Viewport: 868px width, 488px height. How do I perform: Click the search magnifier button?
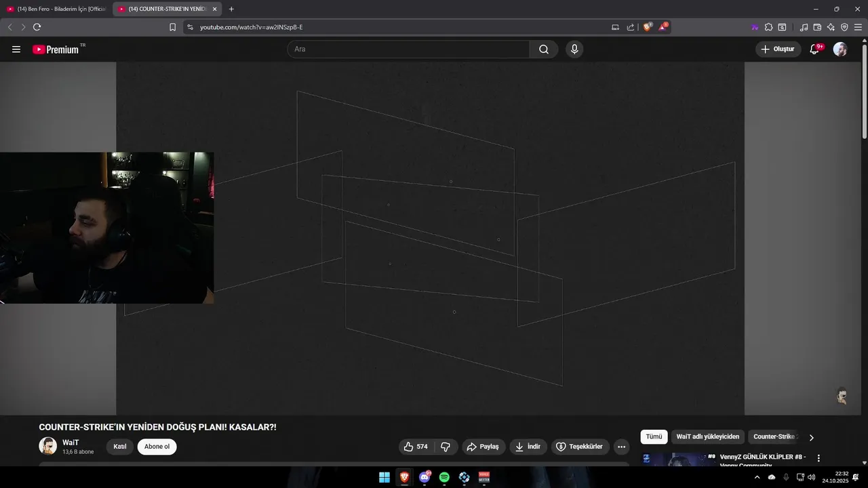pyautogui.click(x=544, y=49)
